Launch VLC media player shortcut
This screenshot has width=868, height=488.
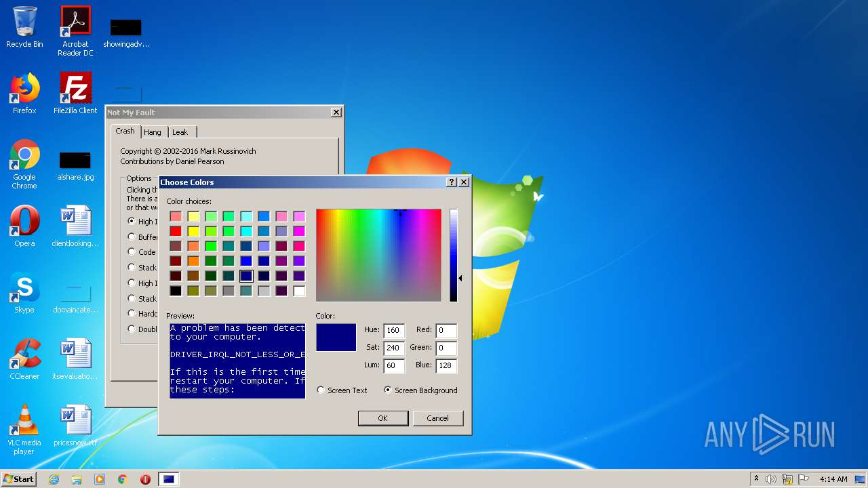[24, 430]
